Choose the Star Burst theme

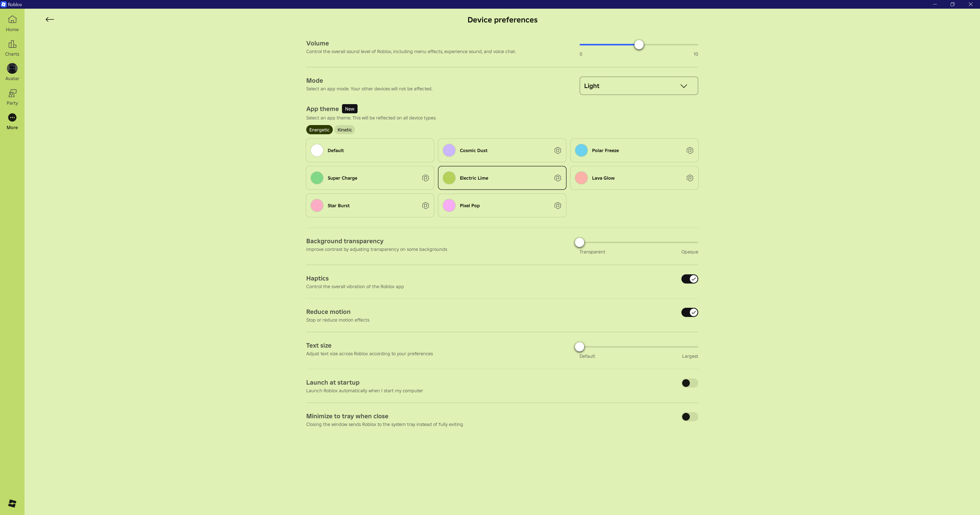pos(370,205)
